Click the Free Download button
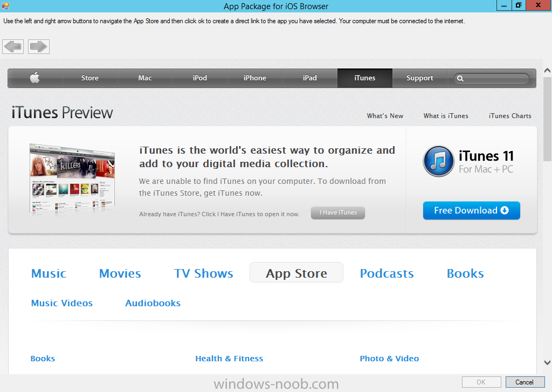The height and width of the screenshot is (392, 552). click(x=471, y=211)
